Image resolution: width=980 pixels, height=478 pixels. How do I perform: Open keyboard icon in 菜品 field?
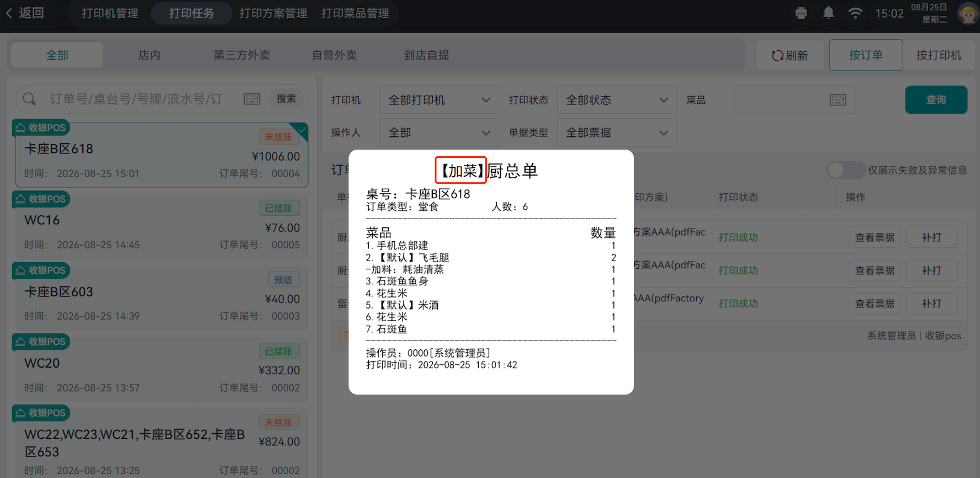click(x=838, y=100)
